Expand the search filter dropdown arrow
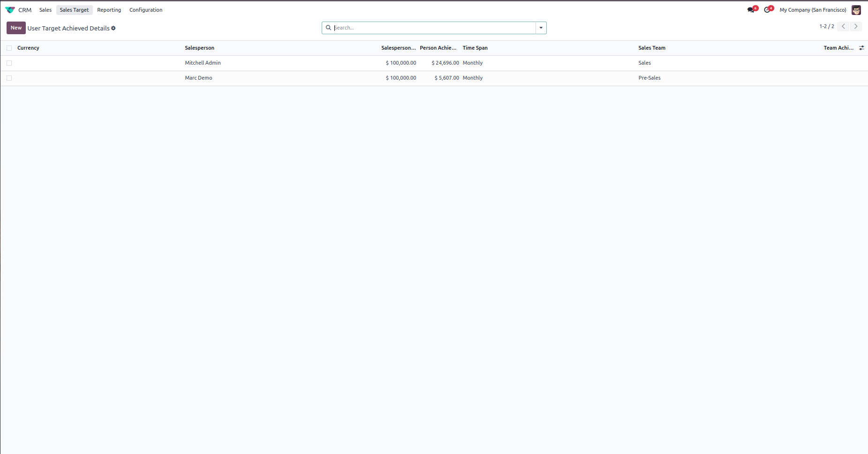Viewport: 868px width, 454px height. click(x=541, y=28)
